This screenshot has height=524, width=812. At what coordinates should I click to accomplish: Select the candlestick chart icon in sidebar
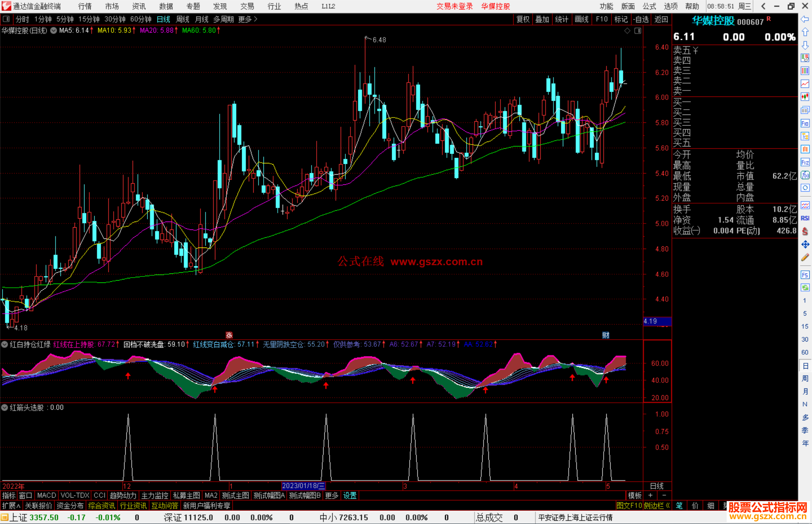coord(805,97)
